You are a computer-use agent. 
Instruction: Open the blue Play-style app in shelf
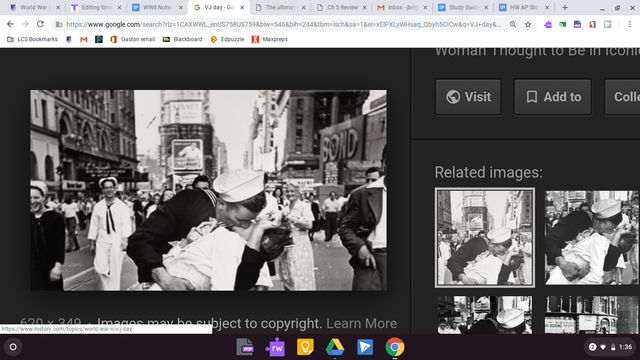365,347
